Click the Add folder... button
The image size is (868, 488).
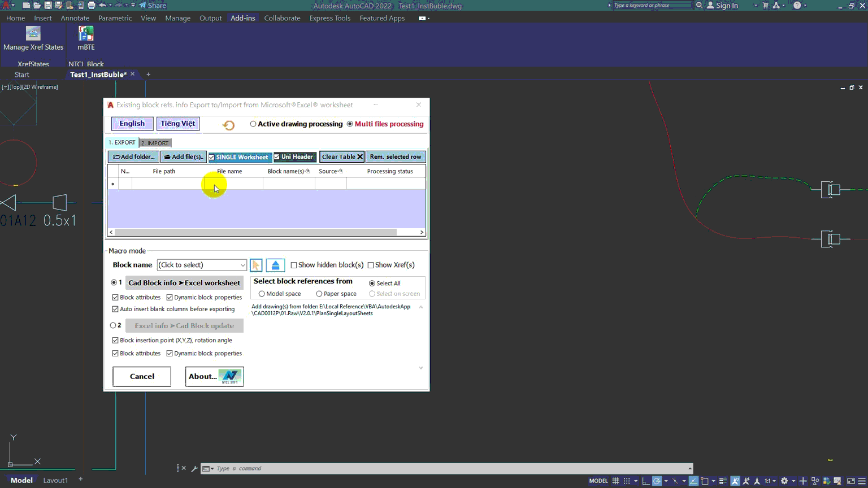tap(134, 157)
